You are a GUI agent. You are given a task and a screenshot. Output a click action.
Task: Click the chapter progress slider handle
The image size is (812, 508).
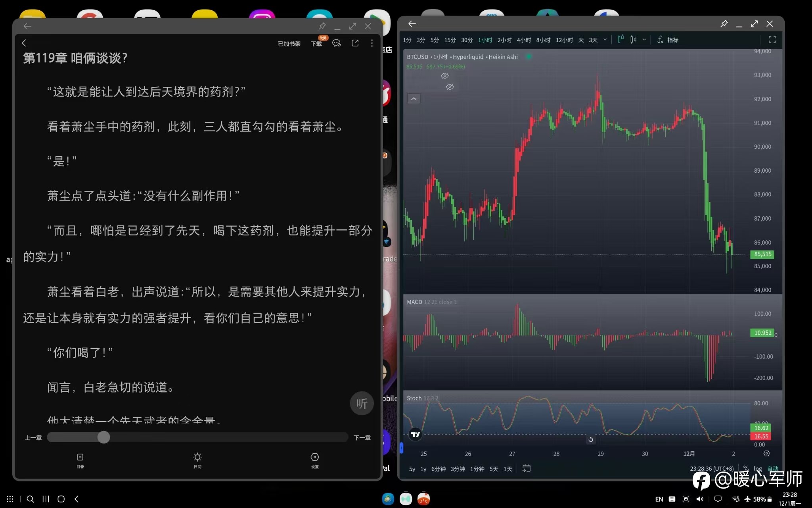pos(103,437)
